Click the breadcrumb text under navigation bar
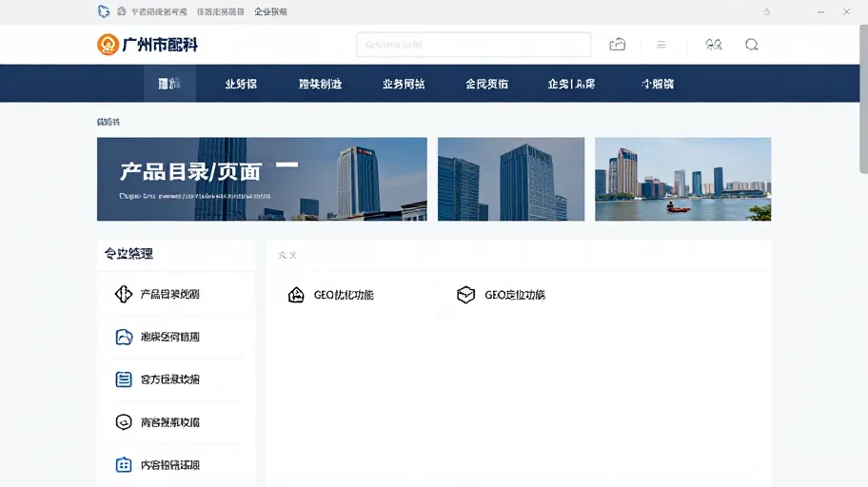 [x=108, y=122]
